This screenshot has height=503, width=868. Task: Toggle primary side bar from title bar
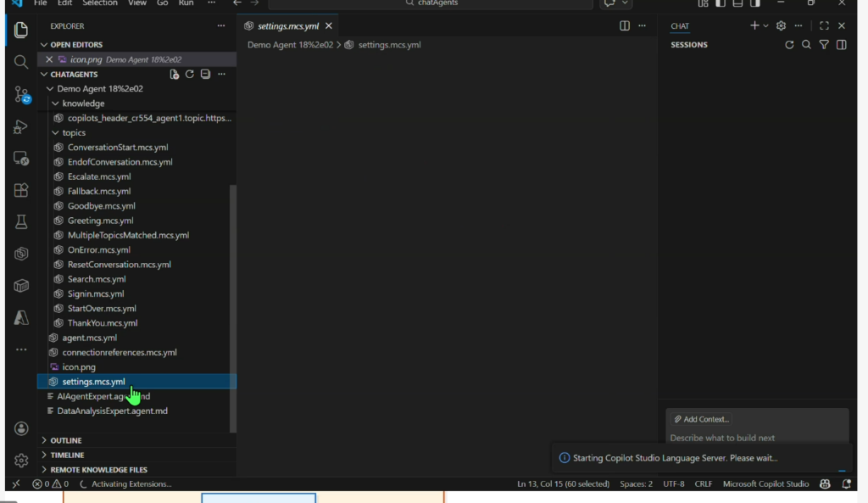pos(721,3)
